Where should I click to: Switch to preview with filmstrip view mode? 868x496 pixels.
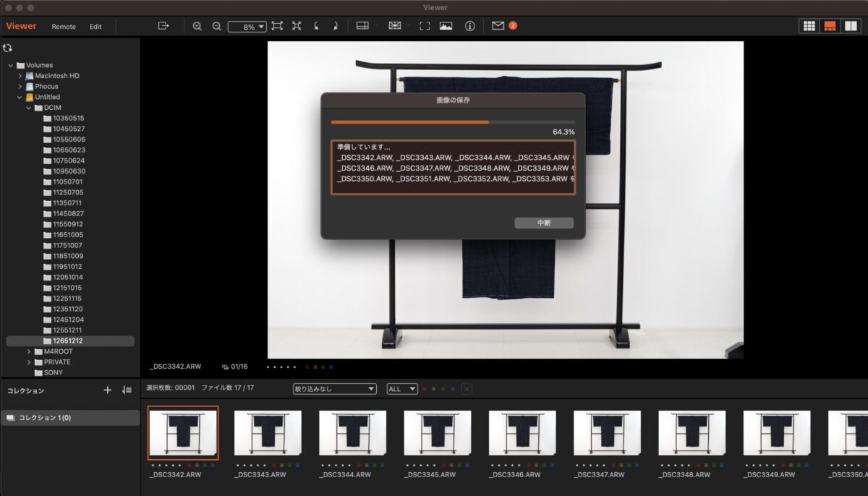tap(829, 26)
